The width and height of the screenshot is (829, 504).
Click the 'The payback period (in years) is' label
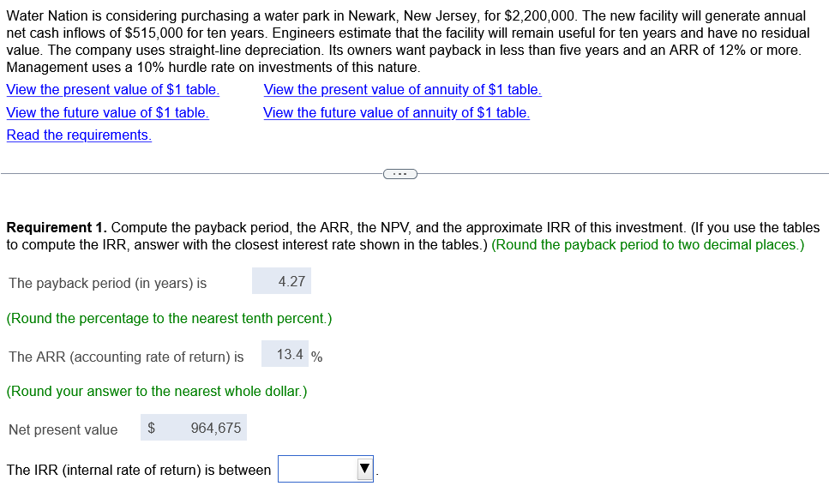107,284
